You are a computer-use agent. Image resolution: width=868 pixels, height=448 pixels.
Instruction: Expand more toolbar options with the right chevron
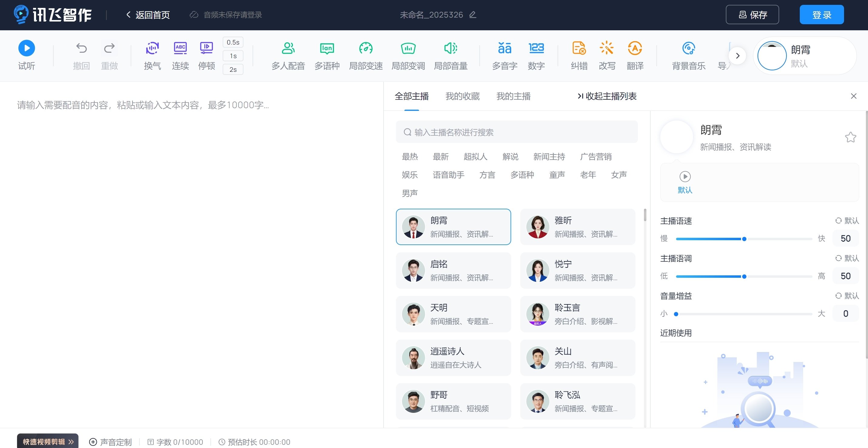(738, 55)
